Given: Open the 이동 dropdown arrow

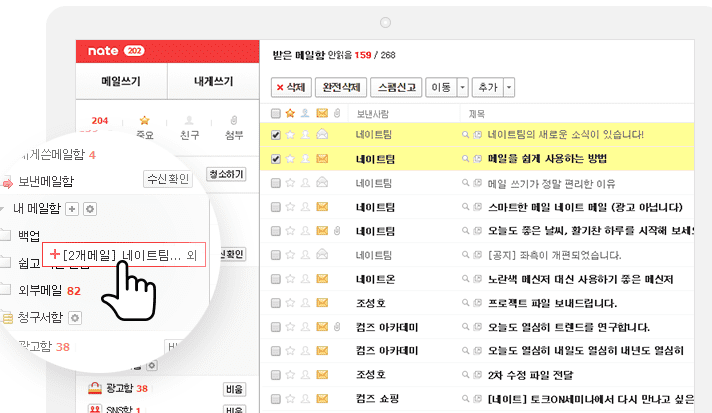Looking at the screenshot, I should (462, 87).
